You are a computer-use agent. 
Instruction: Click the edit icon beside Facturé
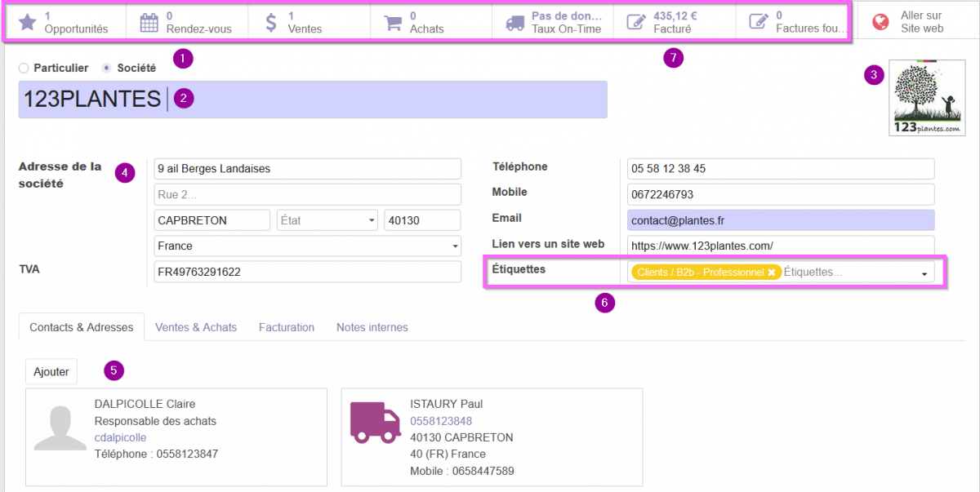636,23
